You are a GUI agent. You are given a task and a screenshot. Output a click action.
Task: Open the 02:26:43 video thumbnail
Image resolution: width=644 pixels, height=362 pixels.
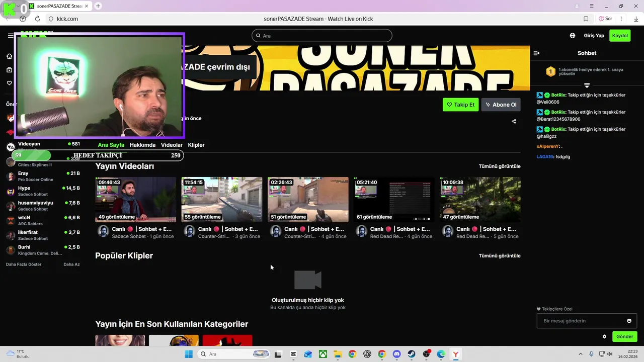pyautogui.click(x=308, y=200)
